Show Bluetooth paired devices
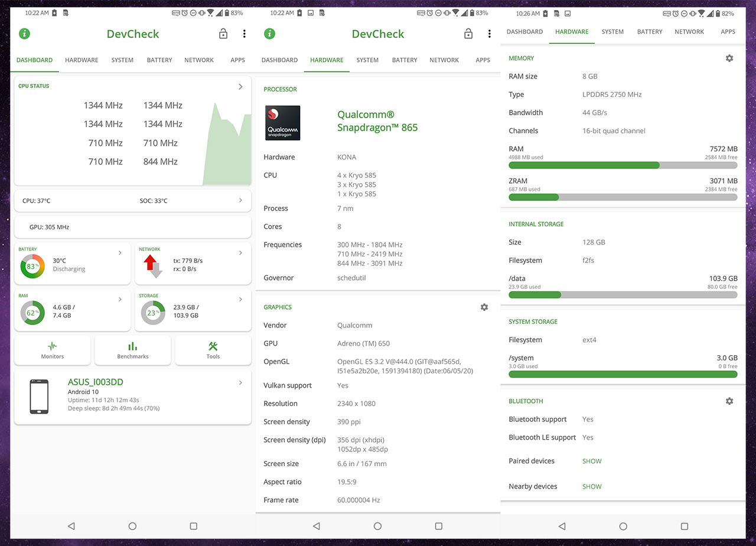Image resolution: width=756 pixels, height=546 pixels. pos(592,461)
